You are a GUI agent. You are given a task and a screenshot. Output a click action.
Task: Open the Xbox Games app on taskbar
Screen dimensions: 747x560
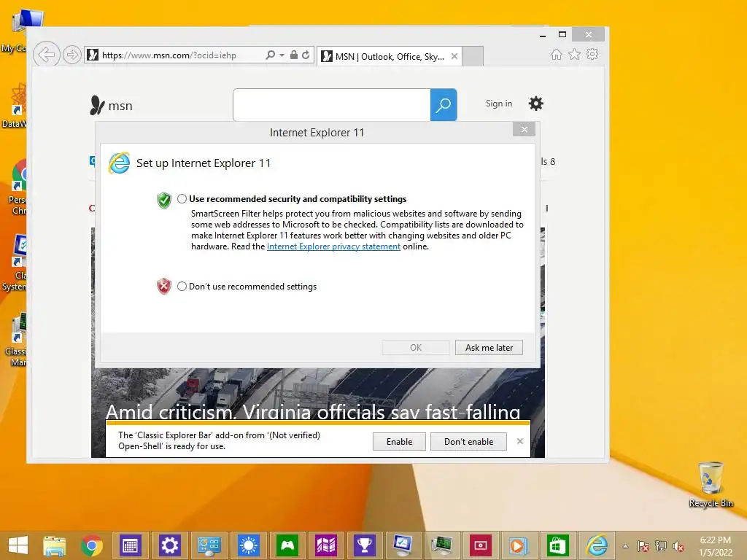click(287, 545)
